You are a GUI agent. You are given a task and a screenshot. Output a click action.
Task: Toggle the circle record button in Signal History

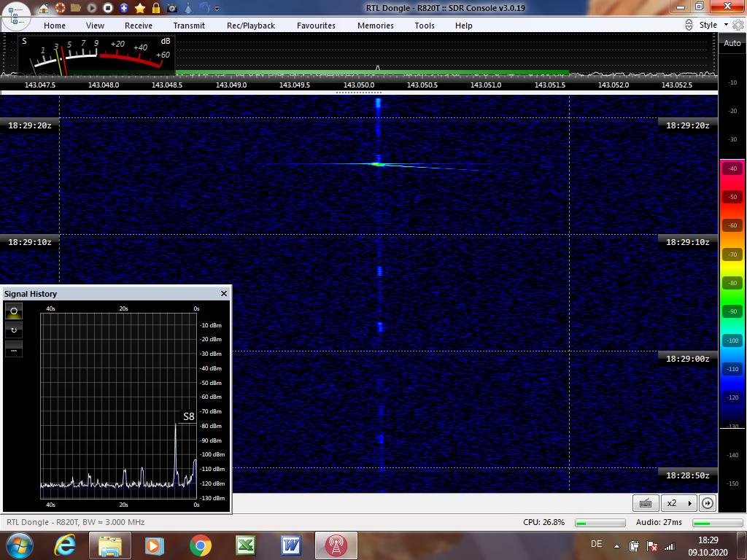pyautogui.click(x=14, y=311)
